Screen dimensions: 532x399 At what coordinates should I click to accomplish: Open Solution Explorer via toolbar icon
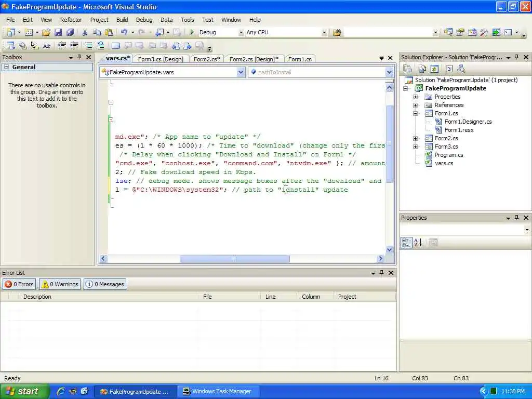(x=448, y=32)
